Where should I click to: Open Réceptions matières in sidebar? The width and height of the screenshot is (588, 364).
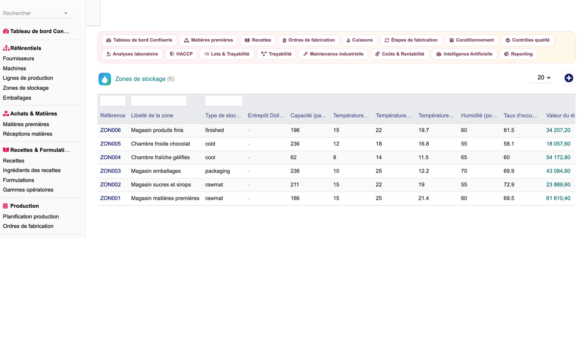[x=27, y=134]
